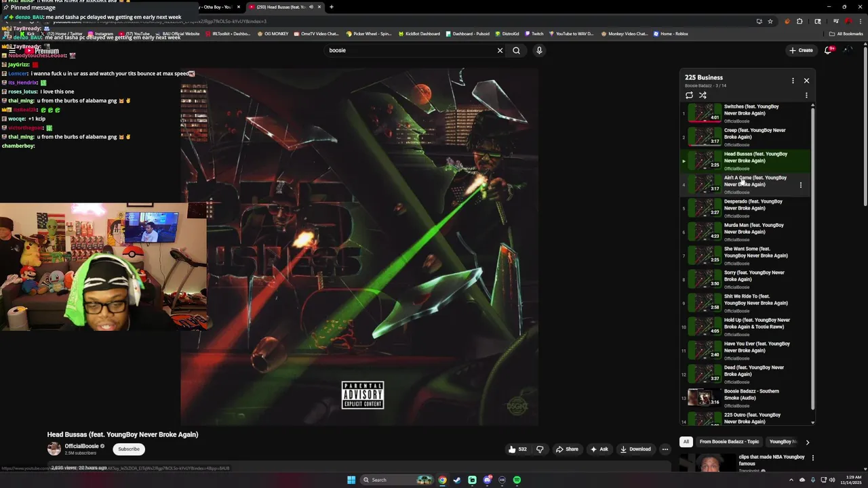Screen dimensions: 868x488
Task: Open the YouTube Premium logo home
Action: [x=43, y=51]
